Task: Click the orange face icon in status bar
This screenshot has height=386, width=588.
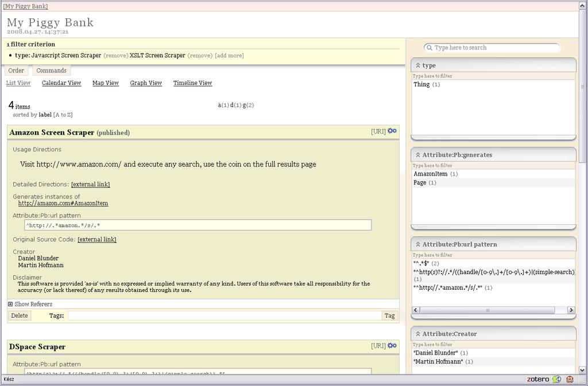Action: (570, 379)
